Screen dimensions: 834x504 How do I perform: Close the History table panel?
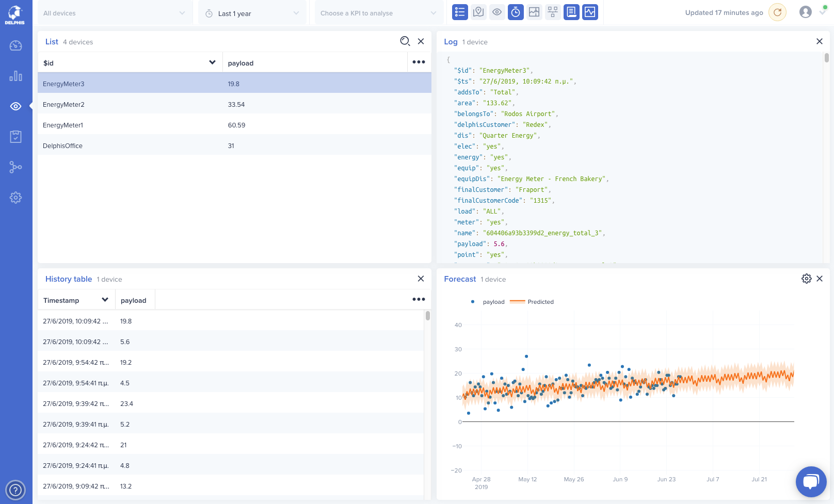click(x=421, y=279)
